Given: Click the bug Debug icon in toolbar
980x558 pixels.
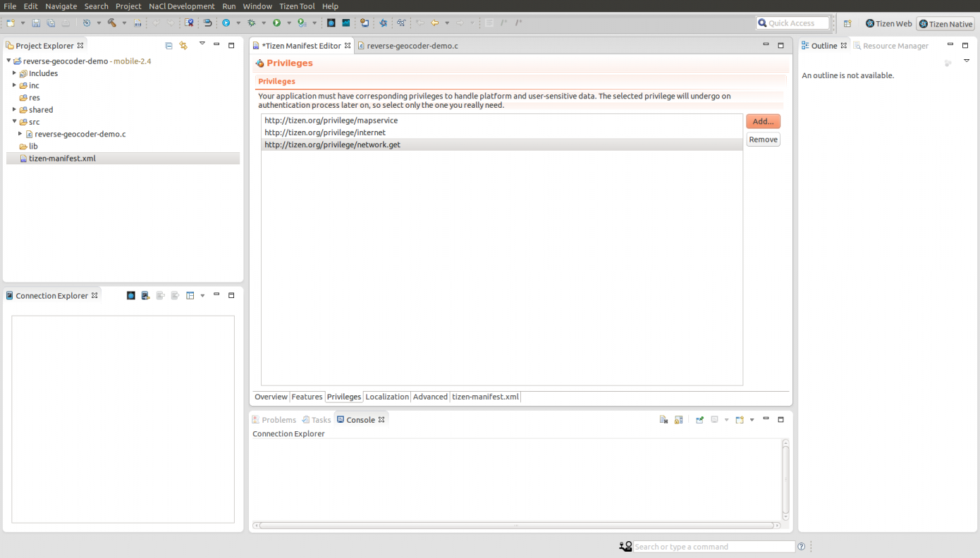Looking at the screenshot, I should (x=252, y=23).
